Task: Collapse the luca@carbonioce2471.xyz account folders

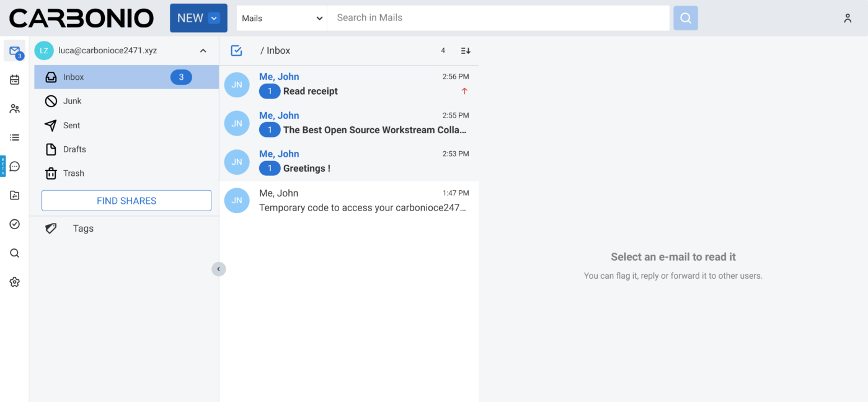Action: click(x=203, y=51)
